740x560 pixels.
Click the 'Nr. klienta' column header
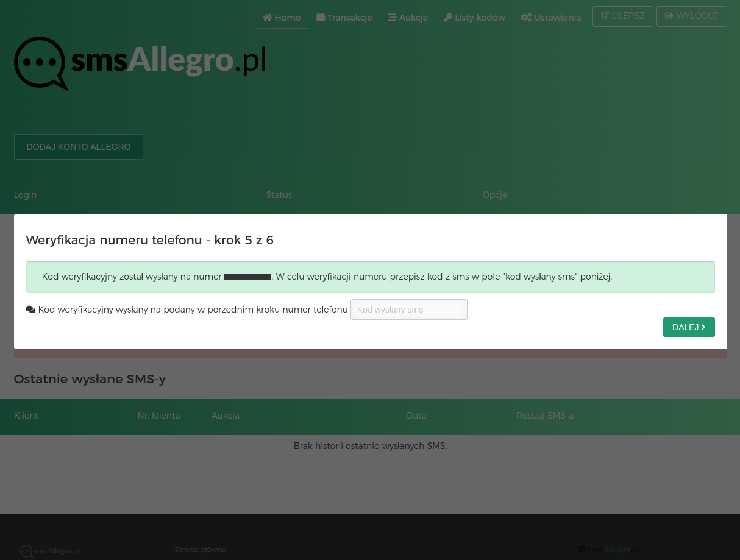(158, 416)
